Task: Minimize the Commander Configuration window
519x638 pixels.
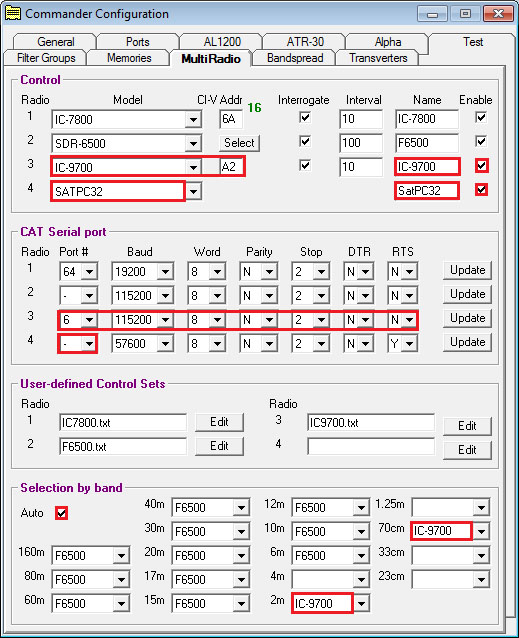Action: click(x=432, y=14)
